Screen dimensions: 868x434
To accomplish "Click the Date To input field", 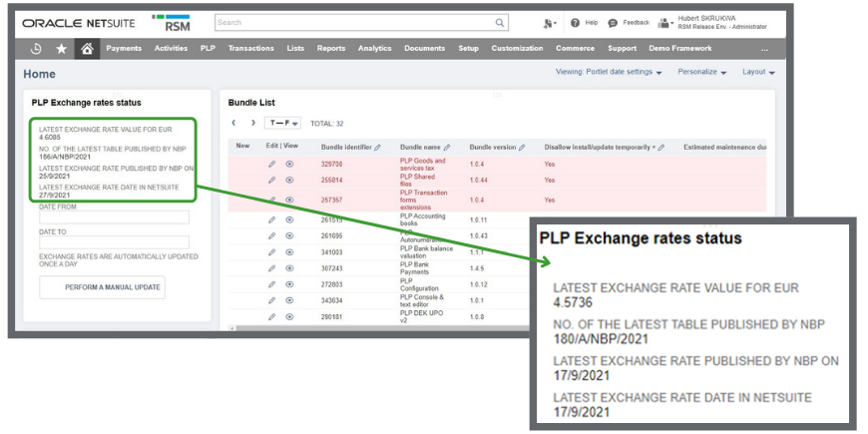I will (114, 242).
